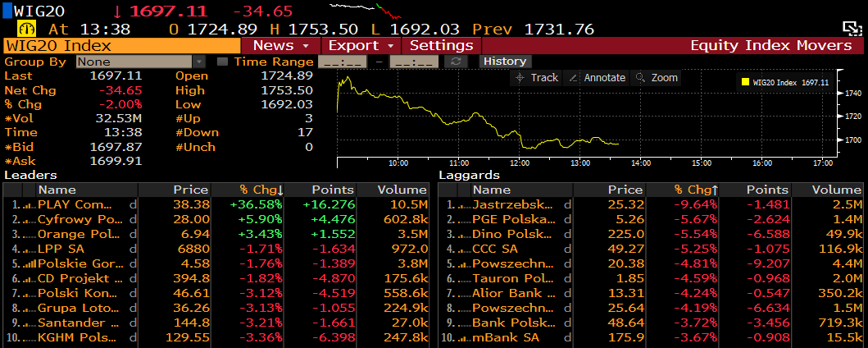Open the Settings tab
The height and width of the screenshot is (348, 868).
coord(441,45)
